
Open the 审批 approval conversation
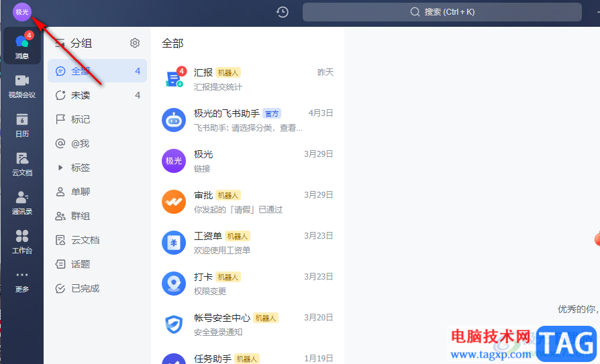coord(248,202)
